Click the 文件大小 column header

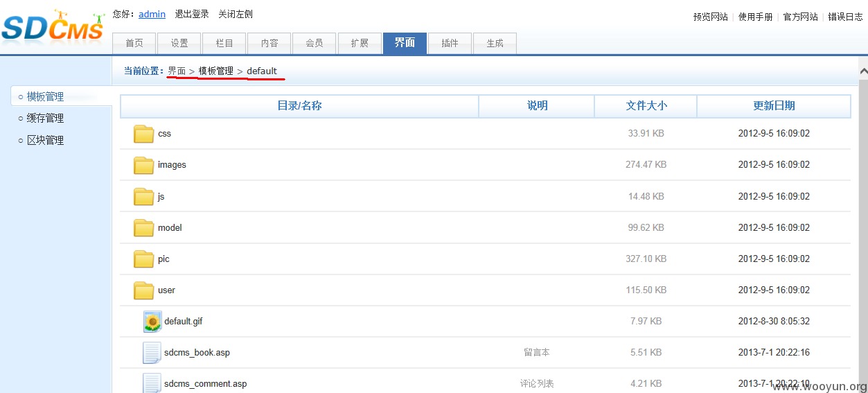point(646,106)
